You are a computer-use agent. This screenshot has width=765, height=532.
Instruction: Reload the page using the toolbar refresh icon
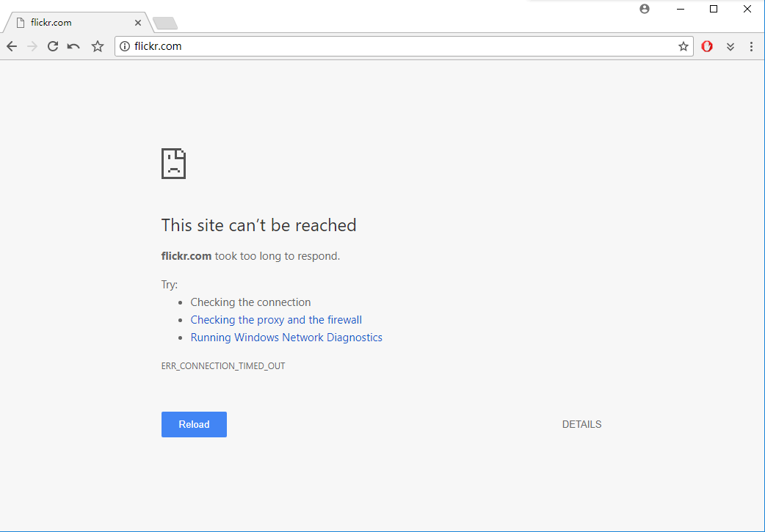click(x=53, y=46)
